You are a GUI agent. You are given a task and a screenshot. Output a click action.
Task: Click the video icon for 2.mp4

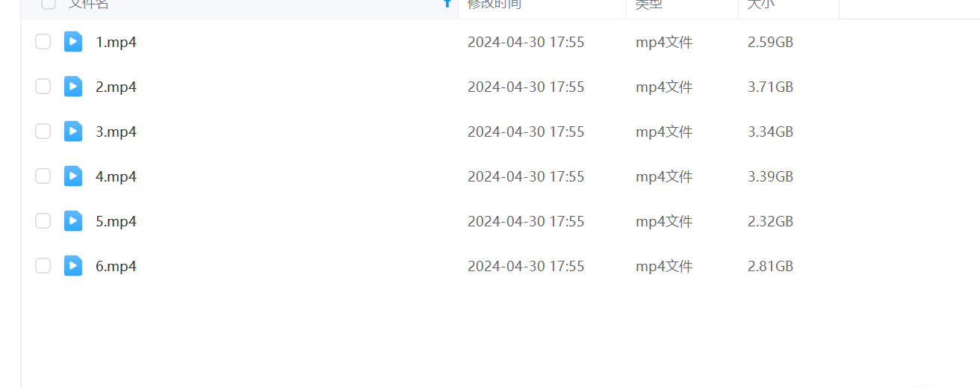73,87
